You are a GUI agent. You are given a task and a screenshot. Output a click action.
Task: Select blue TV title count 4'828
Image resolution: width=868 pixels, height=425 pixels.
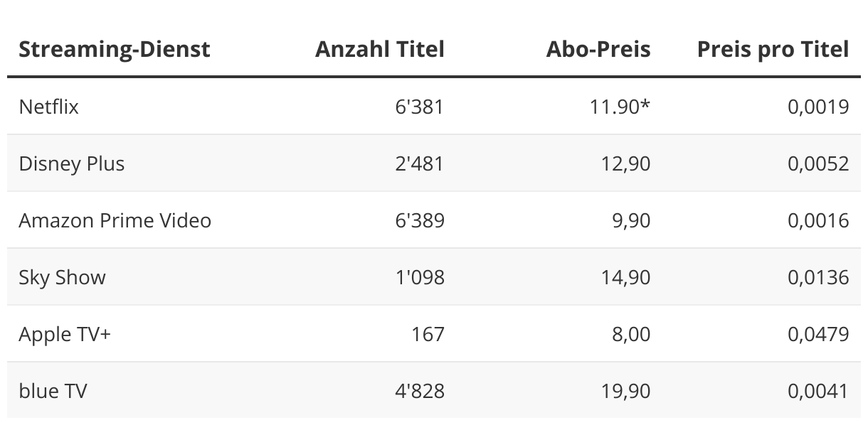(420, 391)
